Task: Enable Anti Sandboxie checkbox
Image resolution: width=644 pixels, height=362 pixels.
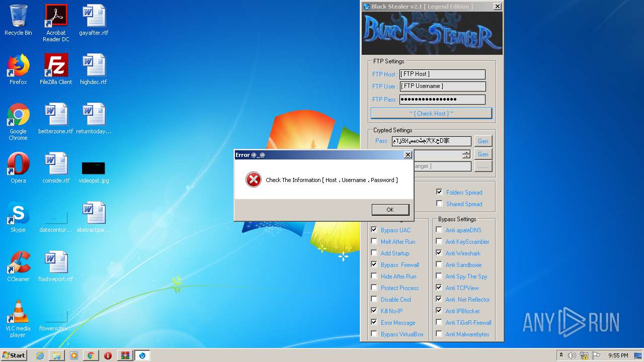Action: click(x=439, y=264)
